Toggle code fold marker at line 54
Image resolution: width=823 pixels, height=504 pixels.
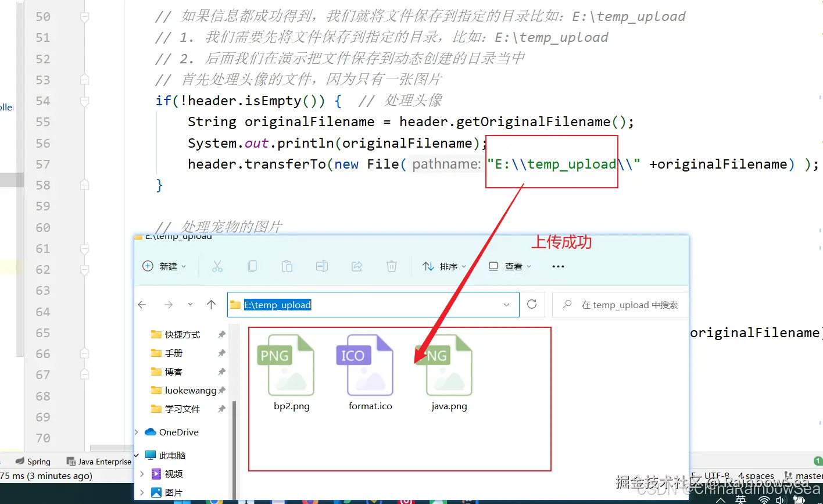coord(84,101)
